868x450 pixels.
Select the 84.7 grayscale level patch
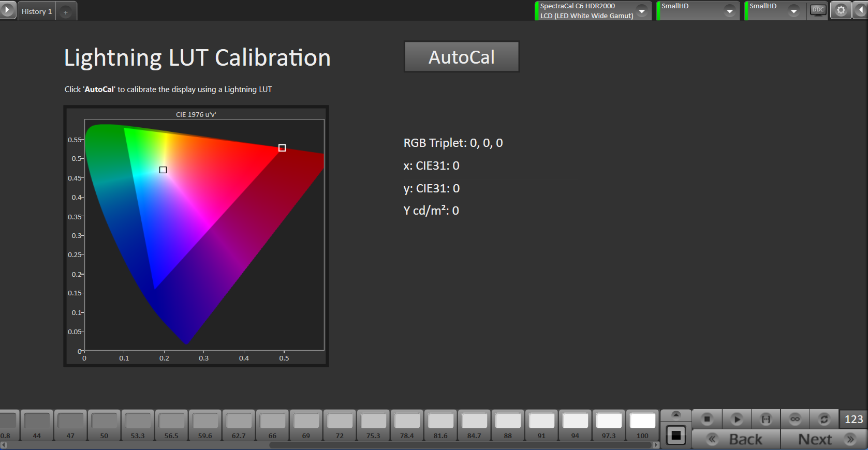pos(474,425)
